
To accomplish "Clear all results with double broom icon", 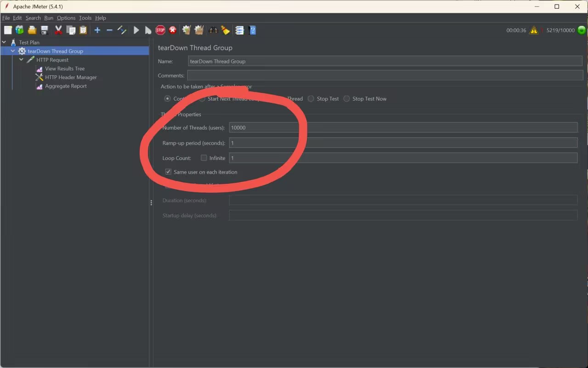I will pos(199,30).
